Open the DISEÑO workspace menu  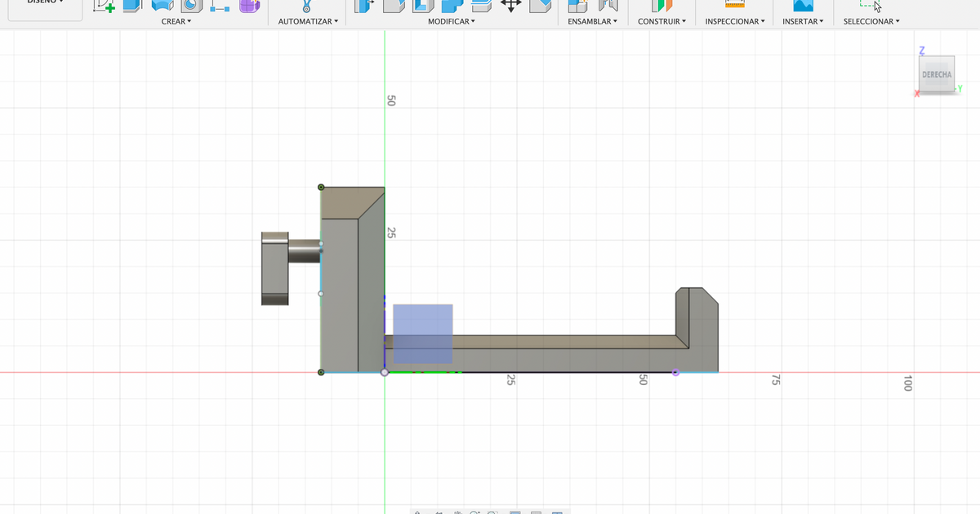tap(45, 2)
